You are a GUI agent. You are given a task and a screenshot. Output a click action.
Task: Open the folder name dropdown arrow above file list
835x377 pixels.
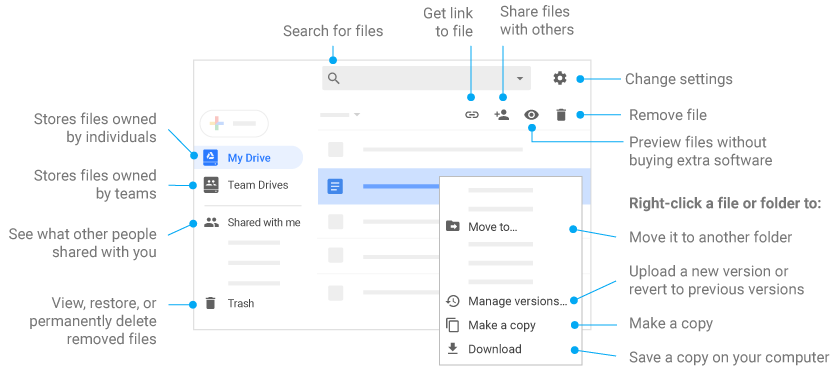(357, 114)
